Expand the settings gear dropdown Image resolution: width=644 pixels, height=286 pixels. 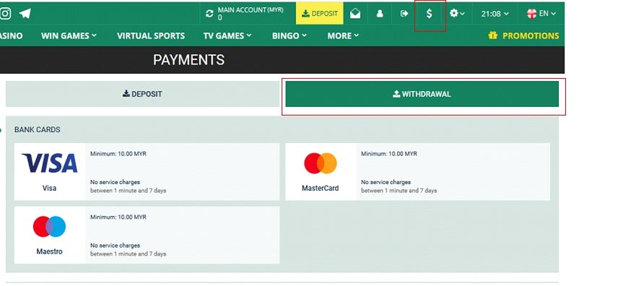click(457, 14)
